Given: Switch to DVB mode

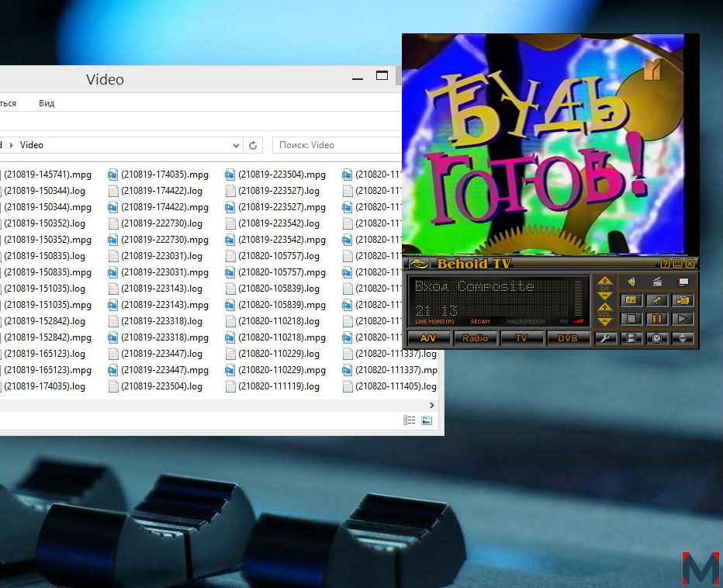Looking at the screenshot, I should coord(567,338).
